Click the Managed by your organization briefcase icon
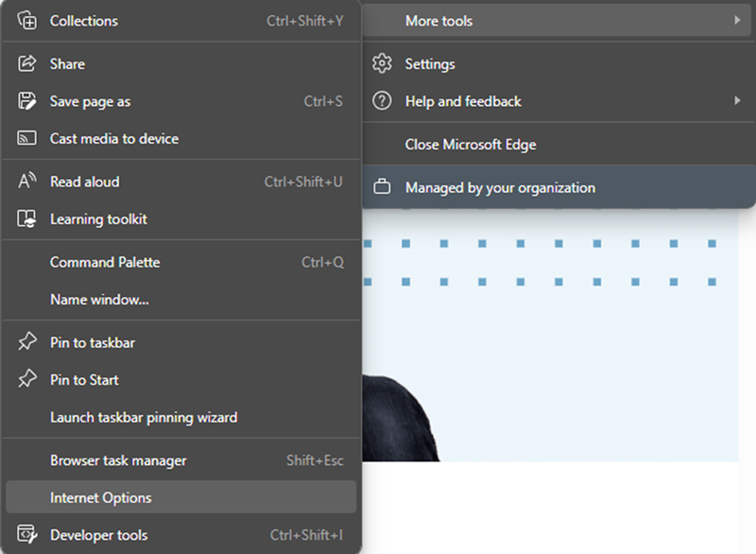The image size is (756, 554). (382, 186)
